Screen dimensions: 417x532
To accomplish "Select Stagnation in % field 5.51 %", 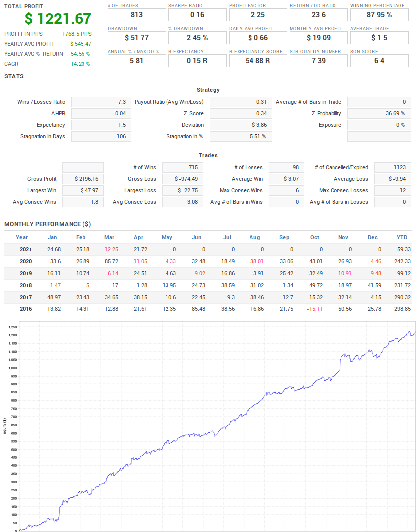I will point(241,137).
